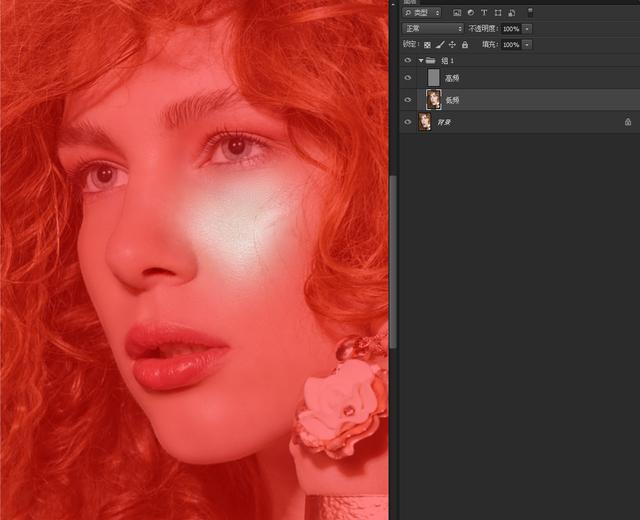Toggle visibility of the 低频 layer
This screenshot has height=520, width=640.
point(407,100)
